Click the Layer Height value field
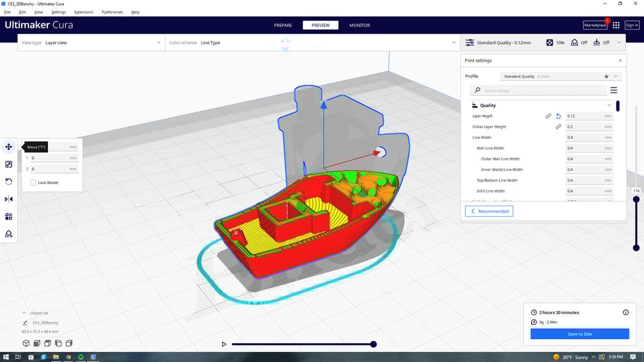Screen dimensions: 644x362 click(x=589, y=116)
